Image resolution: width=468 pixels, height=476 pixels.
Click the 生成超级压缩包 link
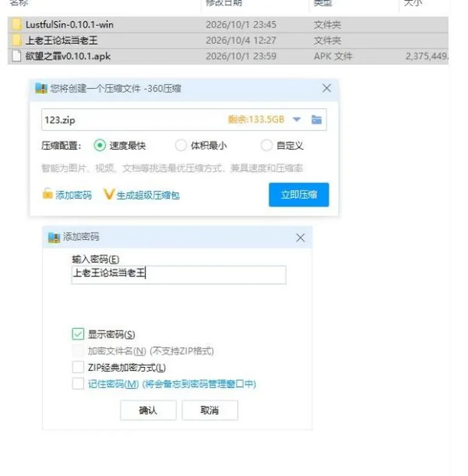pos(148,195)
